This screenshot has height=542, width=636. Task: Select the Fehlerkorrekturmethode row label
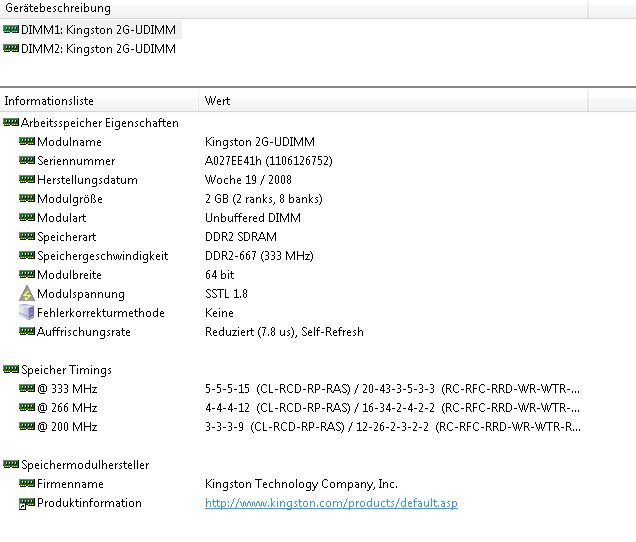(101, 313)
